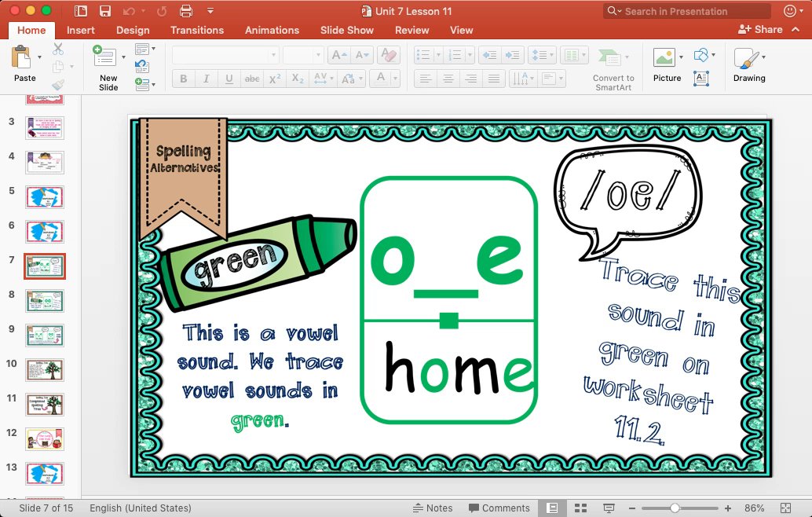Toggle Bold formatting
The height and width of the screenshot is (517, 812).
[x=183, y=79]
